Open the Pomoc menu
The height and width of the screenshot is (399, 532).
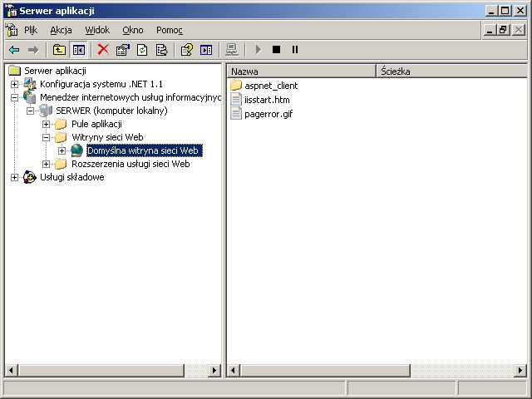[x=170, y=30]
